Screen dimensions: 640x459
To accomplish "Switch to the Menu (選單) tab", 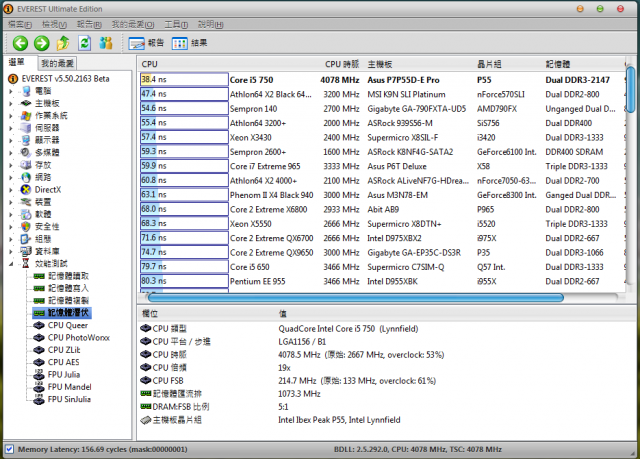I will coord(17,62).
